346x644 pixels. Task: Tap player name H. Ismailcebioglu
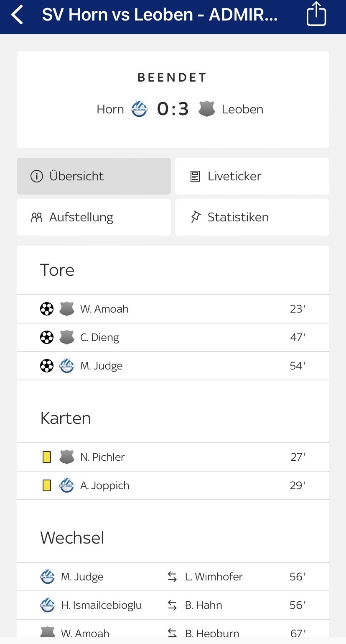pos(101,605)
